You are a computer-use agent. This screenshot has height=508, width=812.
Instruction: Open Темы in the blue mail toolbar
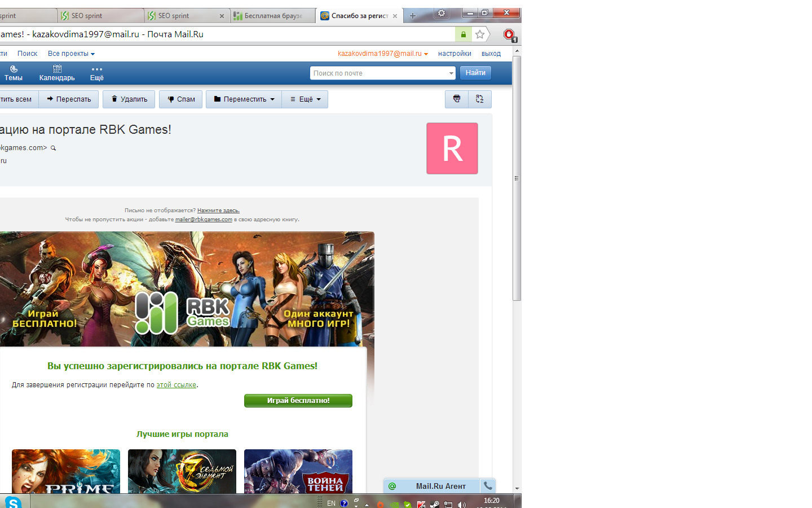[13, 73]
